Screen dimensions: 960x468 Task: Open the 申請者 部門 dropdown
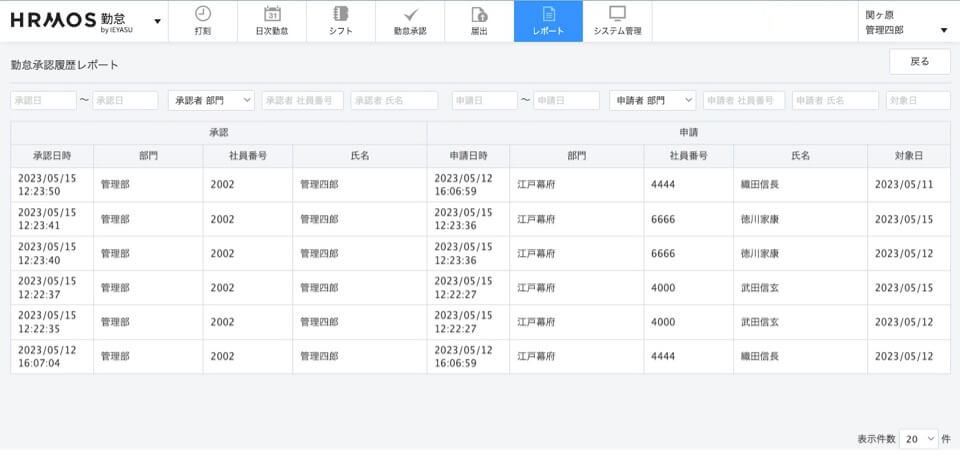pyautogui.click(x=654, y=101)
